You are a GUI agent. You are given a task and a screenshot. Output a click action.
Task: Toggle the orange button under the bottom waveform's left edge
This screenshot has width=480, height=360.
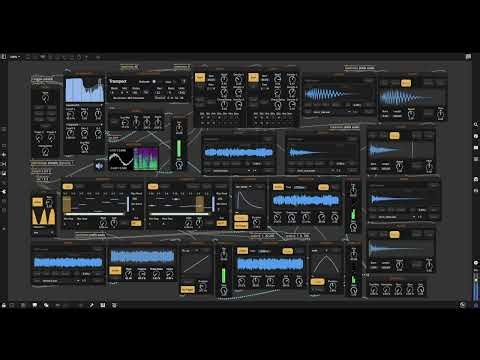115,270
